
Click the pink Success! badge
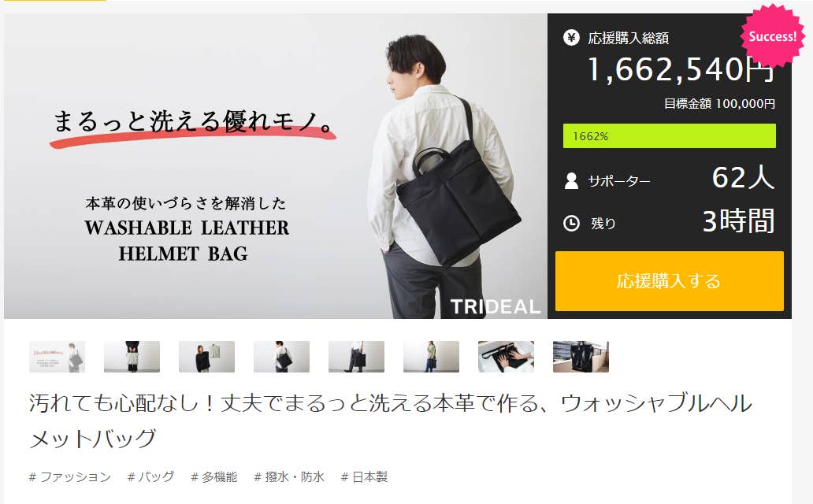click(x=772, y=35)
